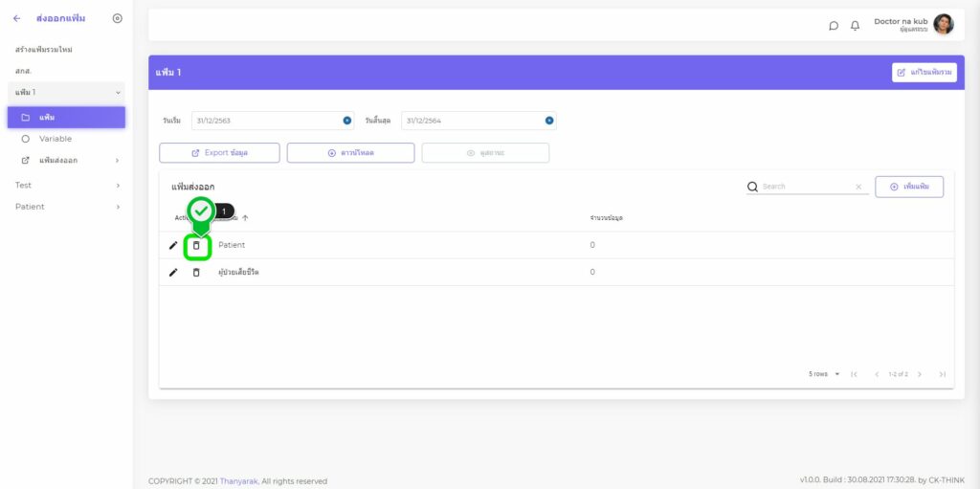Screen dimensions: 980x489
Task: Open the notifications bell icon
Action: tap(855, 26)
